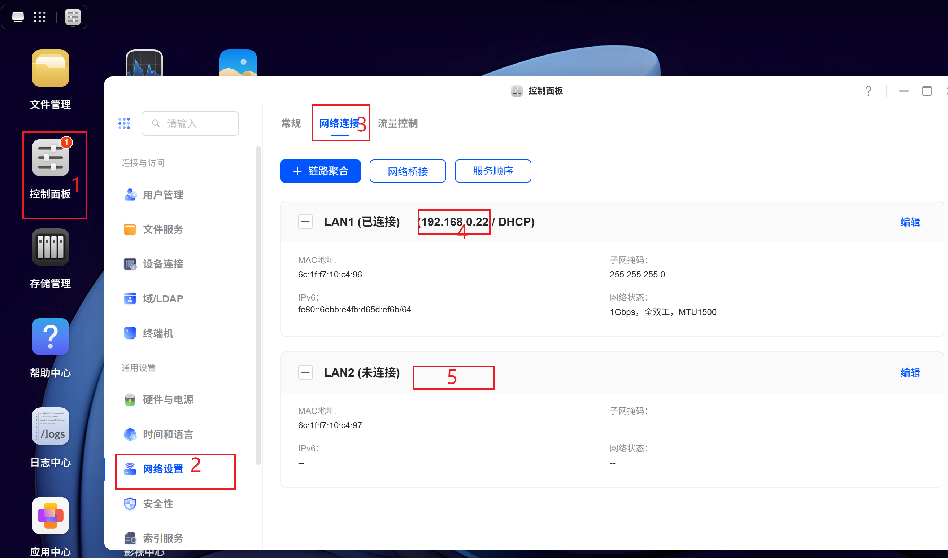Screen dimensions: 948x560
Task: Minimize the control panel window
Action: (x=904, y=91)
